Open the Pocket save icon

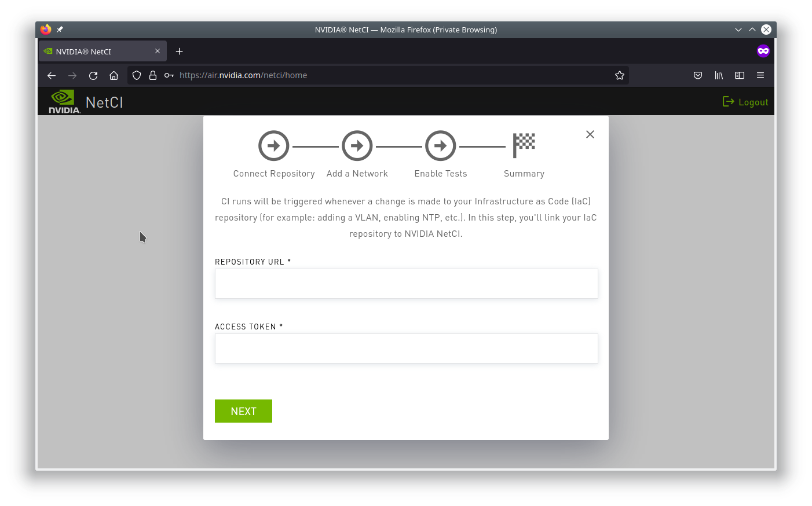tap(698, 75)
